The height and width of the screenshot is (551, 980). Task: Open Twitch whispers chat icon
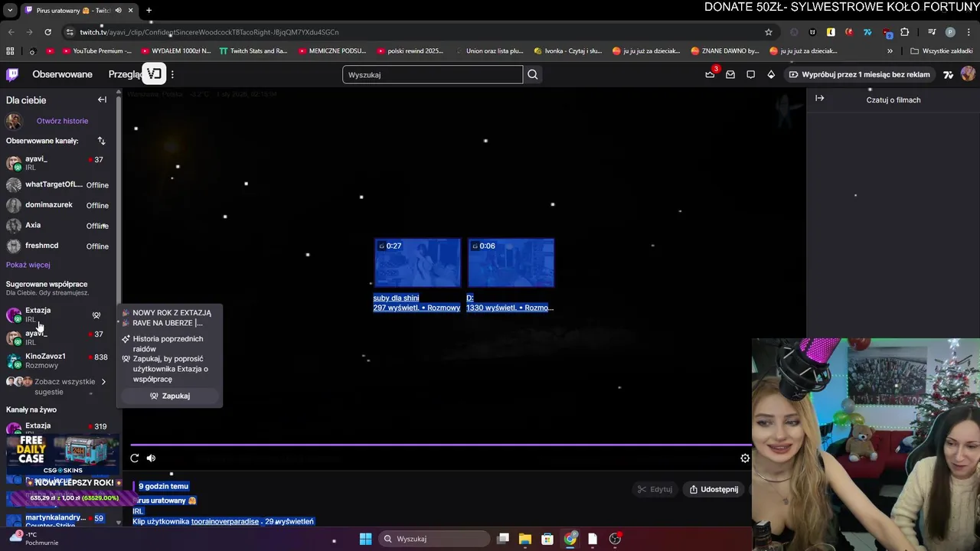(750, 74)
